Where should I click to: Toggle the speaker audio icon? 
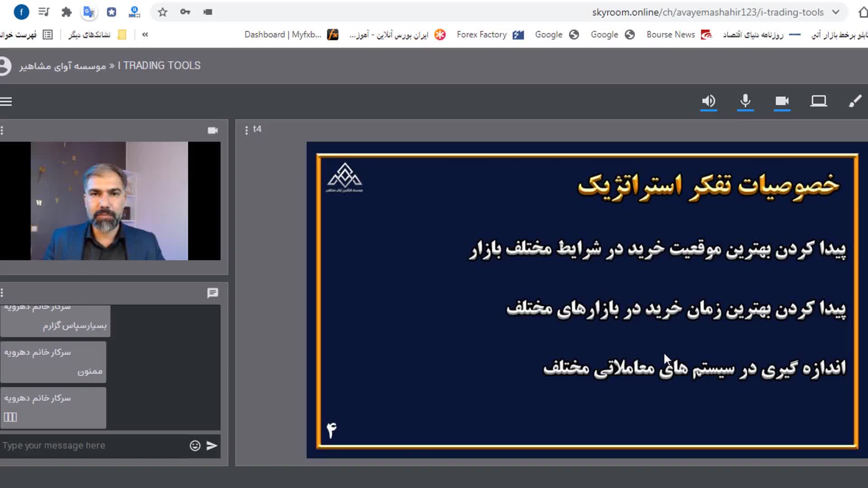click(708, 101)
